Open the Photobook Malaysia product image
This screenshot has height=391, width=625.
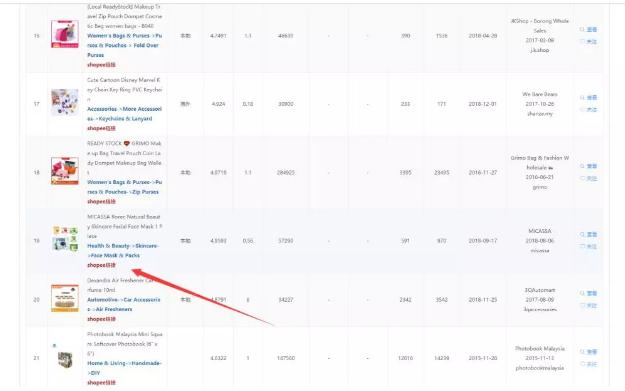pyautogui.click(x=65, y=360)
